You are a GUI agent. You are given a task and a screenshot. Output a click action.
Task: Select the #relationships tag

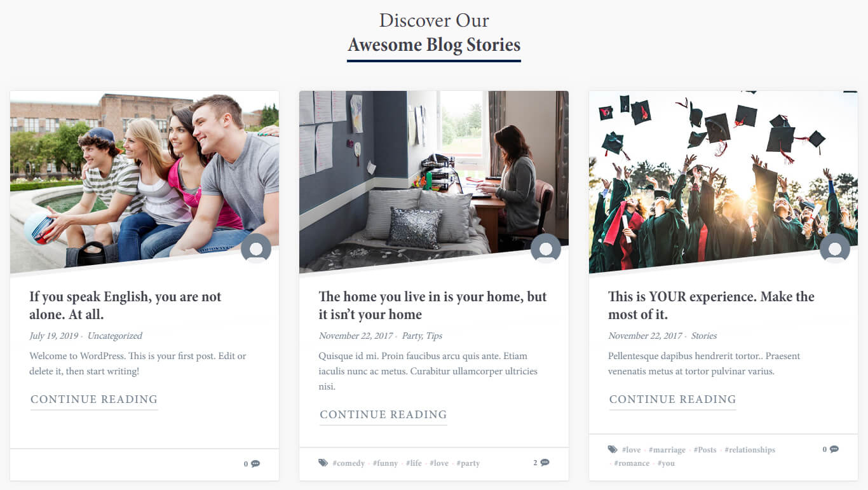[750, 450]
